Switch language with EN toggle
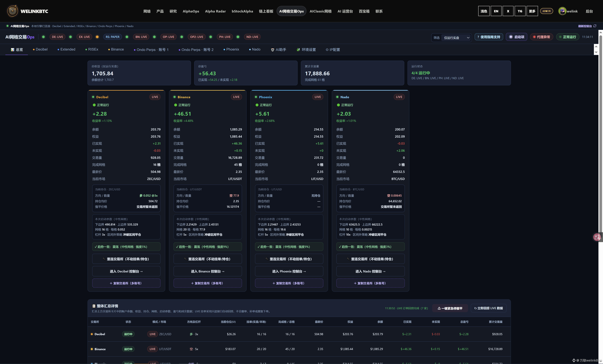This screenshot has width=603, height=364. 496,11
